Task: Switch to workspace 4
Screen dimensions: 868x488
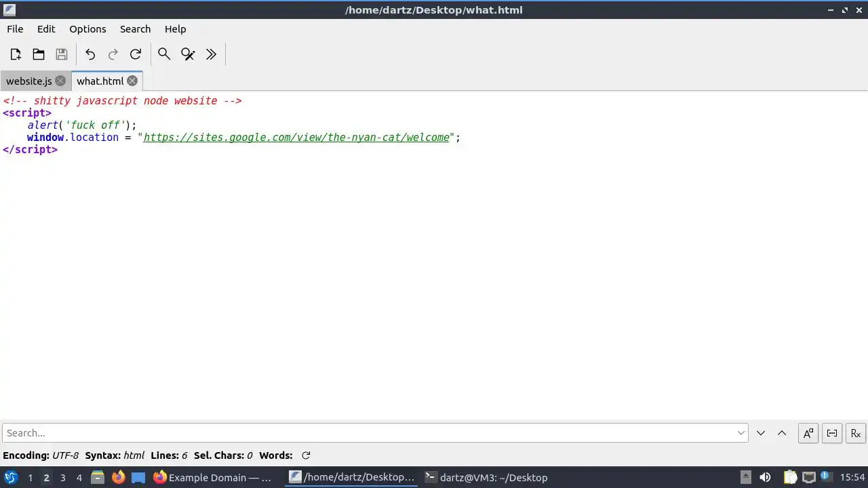Action: [79, 478]
